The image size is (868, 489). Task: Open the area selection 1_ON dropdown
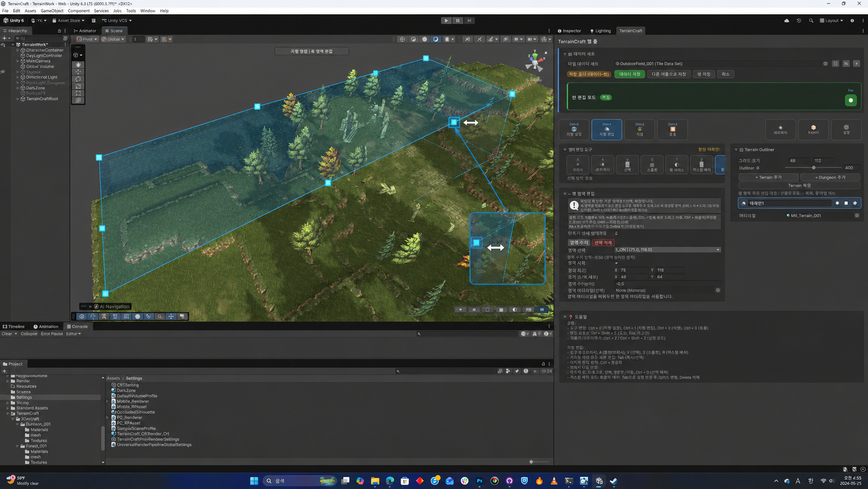[667, 250]
